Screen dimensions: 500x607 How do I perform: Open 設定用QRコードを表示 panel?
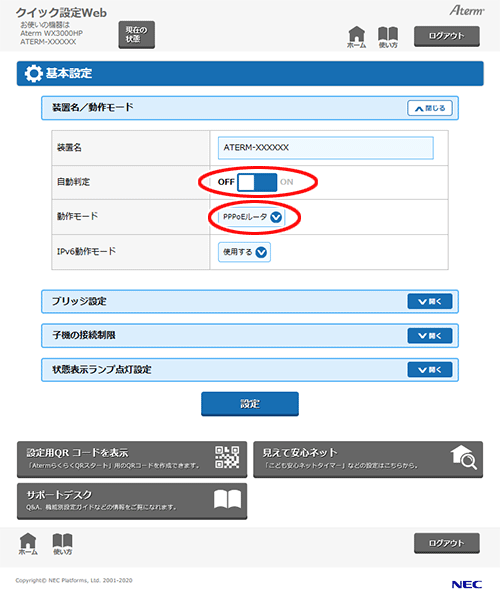tap(132, 459)
